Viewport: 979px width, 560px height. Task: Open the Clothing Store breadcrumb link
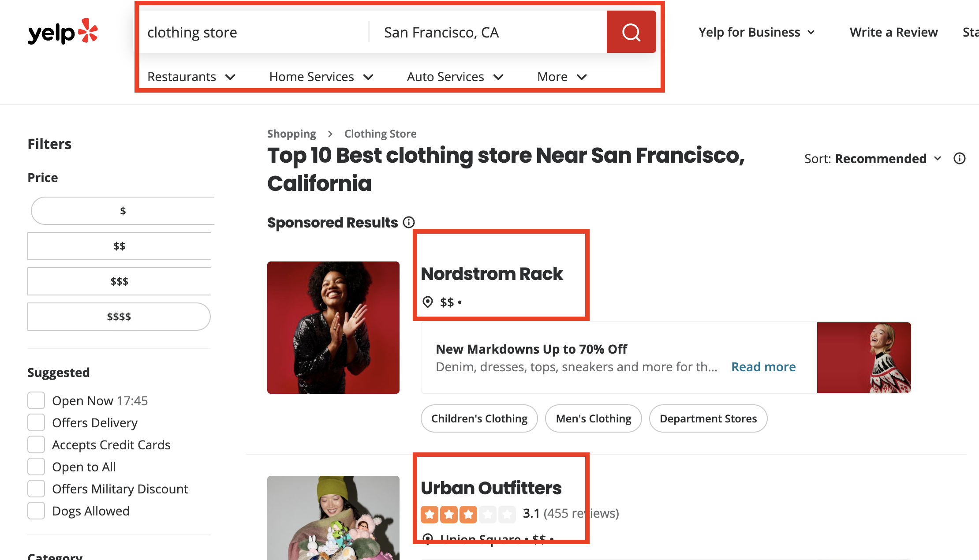380,134
